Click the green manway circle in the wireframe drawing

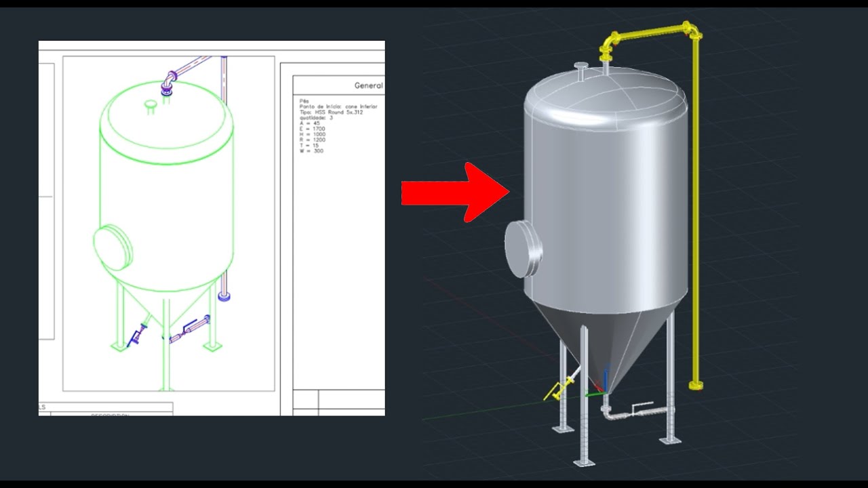click(111, 249)
